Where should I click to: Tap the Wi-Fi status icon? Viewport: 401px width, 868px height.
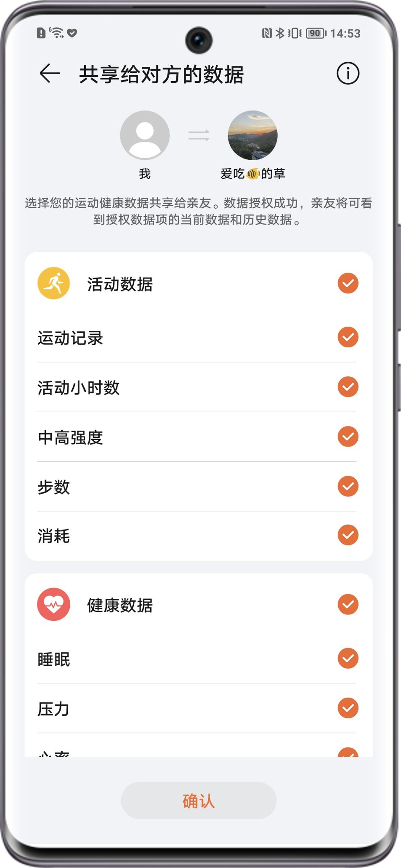[57, 32]
